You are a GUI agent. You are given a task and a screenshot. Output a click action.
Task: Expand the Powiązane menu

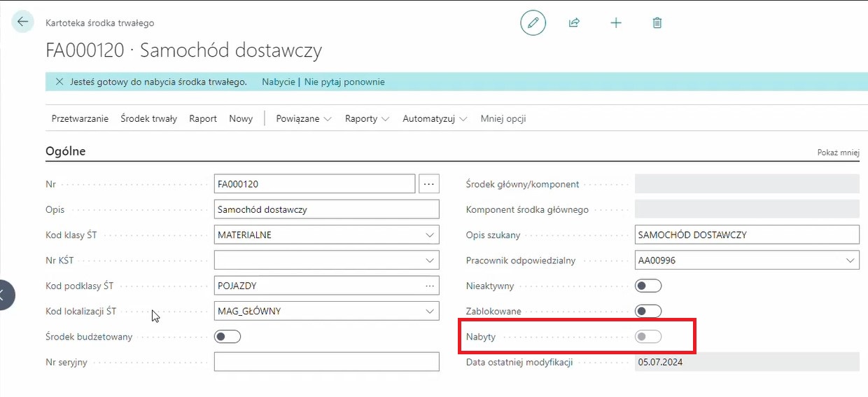point(304,119)
